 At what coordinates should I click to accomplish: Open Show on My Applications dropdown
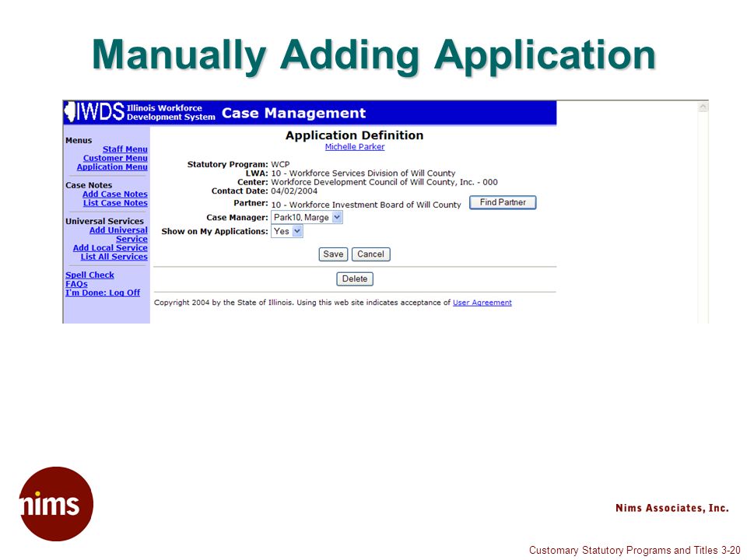pos(287,232)
